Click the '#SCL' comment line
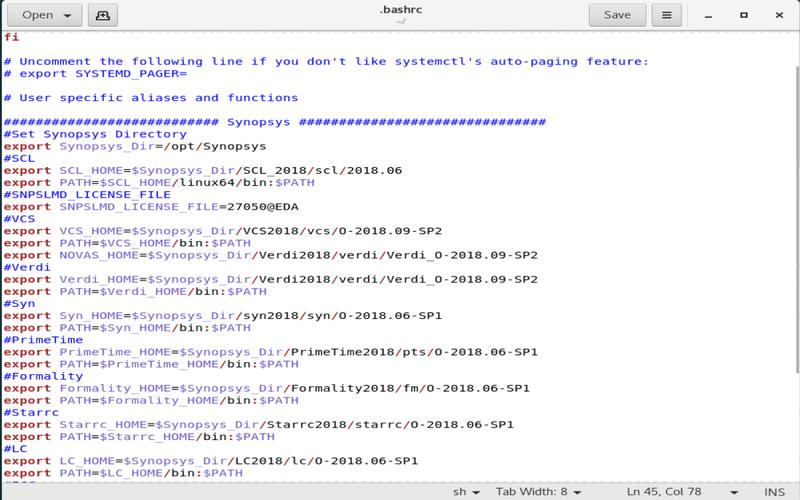Screen dimensions: 800x500 [x=19, y=158]
